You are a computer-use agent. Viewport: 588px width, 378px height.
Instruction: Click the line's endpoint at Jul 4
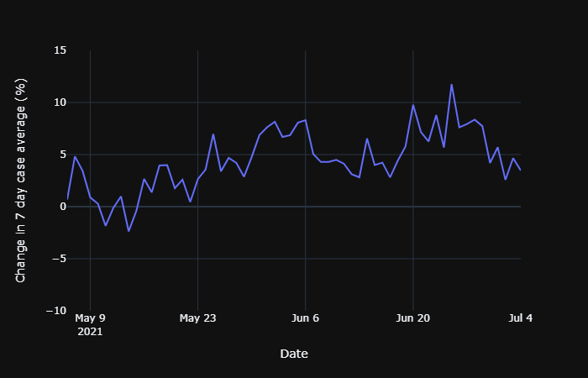pos(521,171)
